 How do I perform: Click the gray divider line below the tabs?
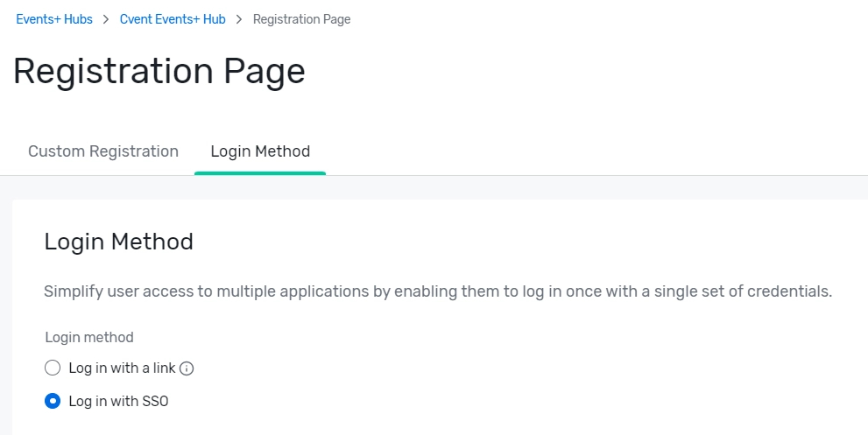(x=554, y=175)
